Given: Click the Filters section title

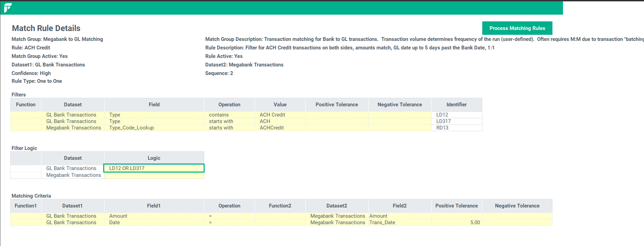Looking at the screenshot, I should 18,95.
